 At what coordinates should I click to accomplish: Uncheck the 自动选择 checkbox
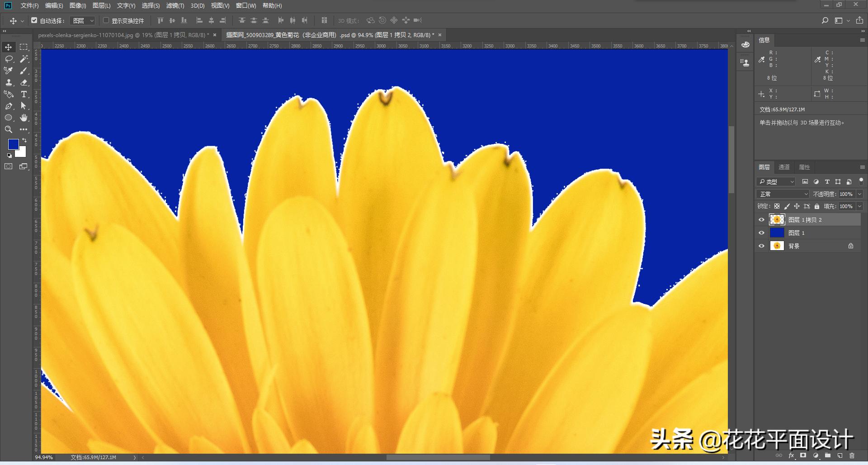(34, 20)
